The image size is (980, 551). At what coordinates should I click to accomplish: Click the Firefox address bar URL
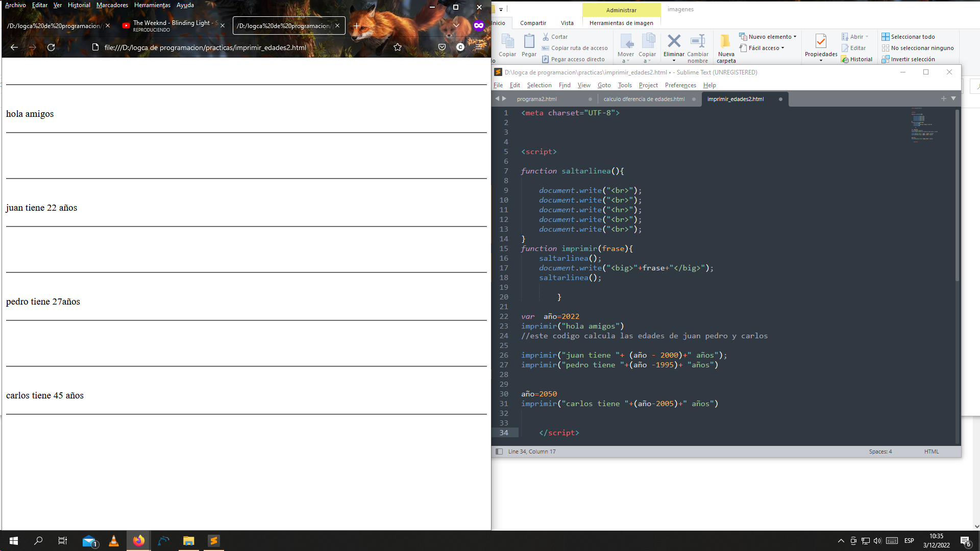[x=205, y=47]
